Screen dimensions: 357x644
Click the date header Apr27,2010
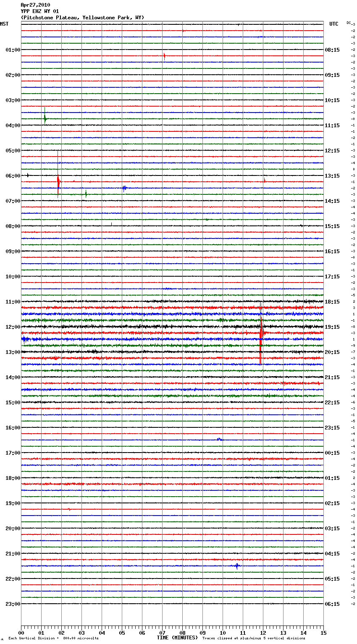coord(35,5)
